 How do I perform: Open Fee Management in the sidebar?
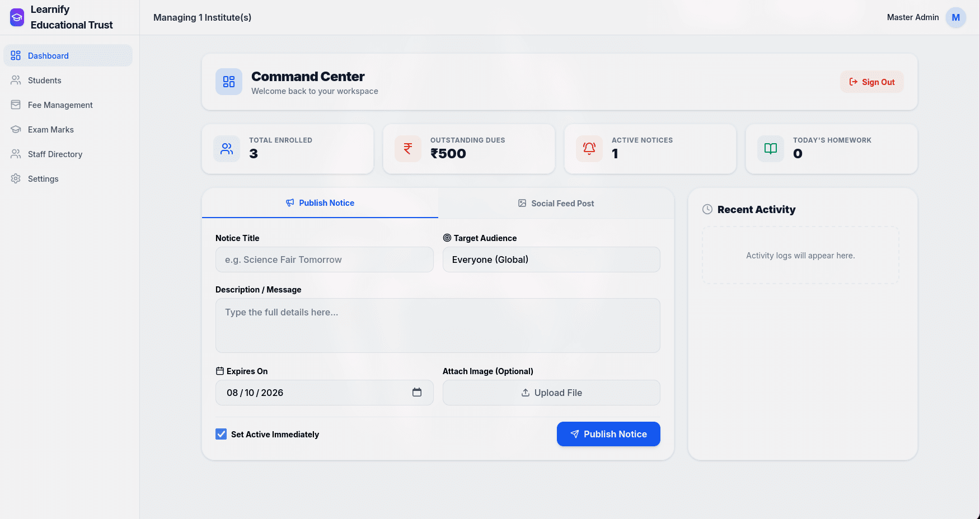[x=68, y=105]
